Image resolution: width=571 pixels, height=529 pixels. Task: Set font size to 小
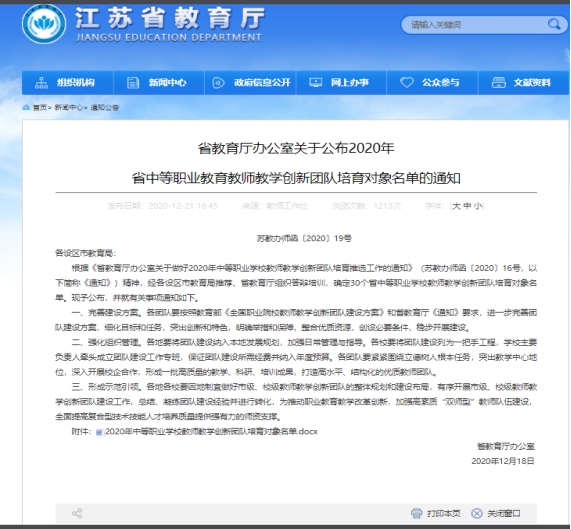click(x=478, y=206)
